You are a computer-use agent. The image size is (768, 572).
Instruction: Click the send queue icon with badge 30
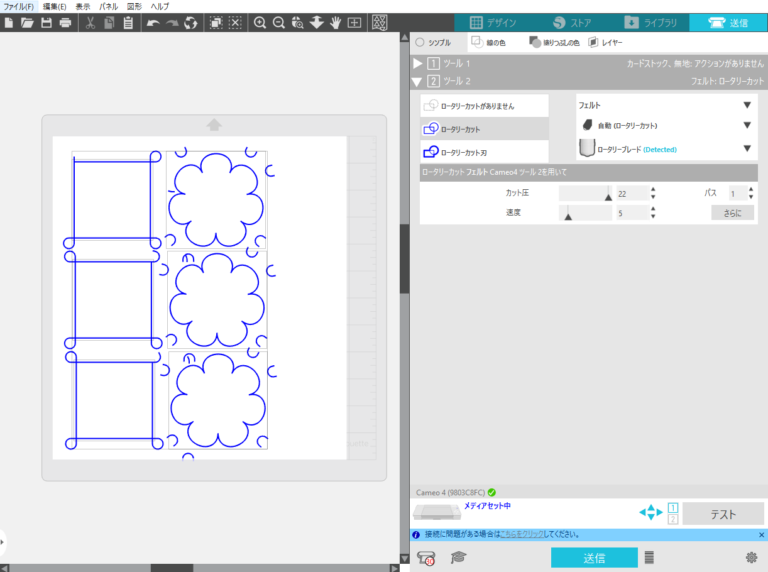[x=426, y=557]
